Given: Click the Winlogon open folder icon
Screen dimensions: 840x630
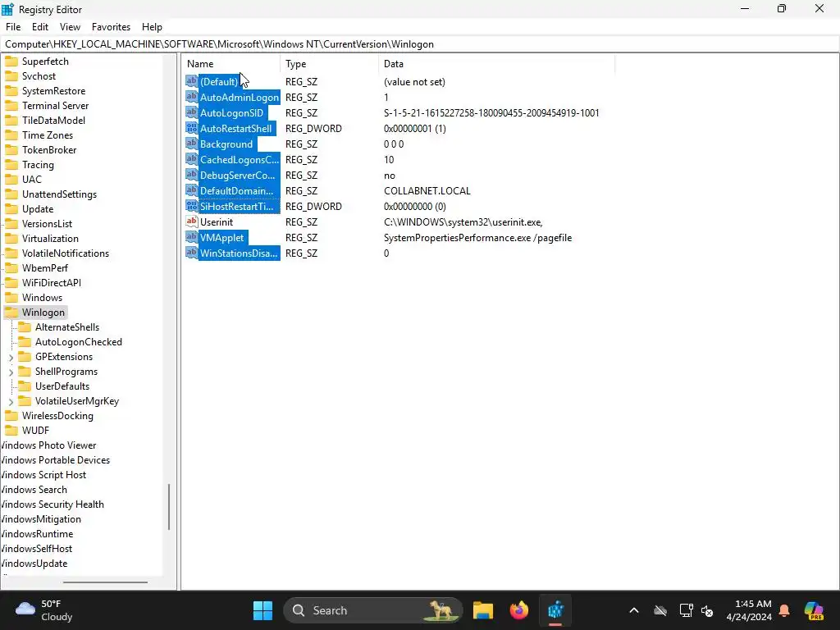Looking at the screenshot, I should (11, 313).
